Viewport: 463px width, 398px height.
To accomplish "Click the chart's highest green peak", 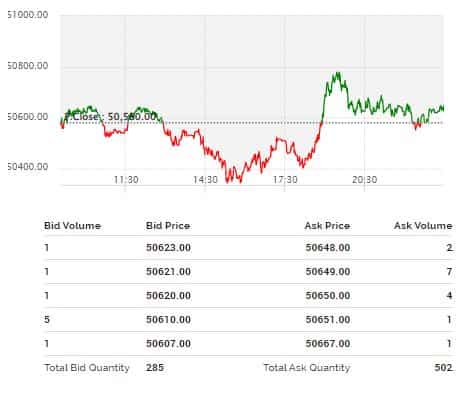I will click(x=338, y=73).
